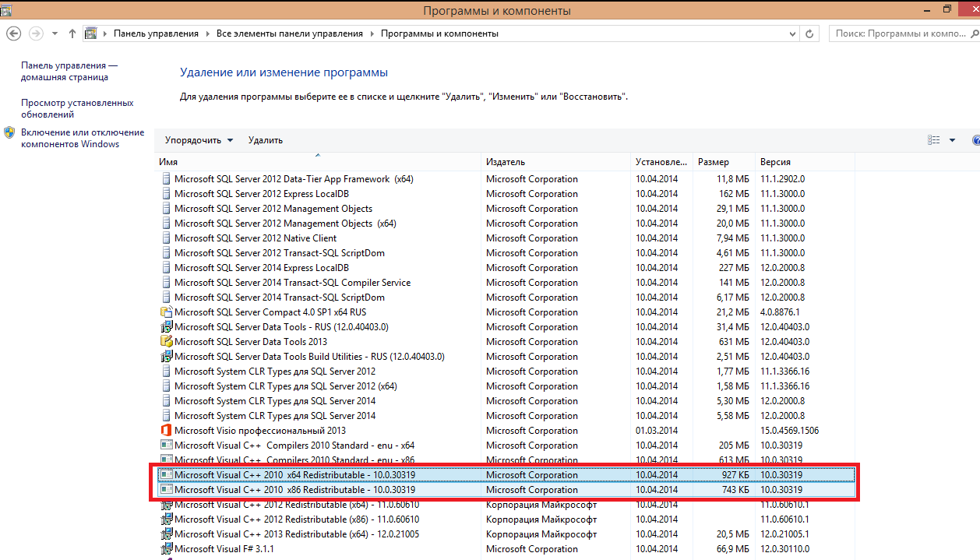Click icon of Visual C++ 2010 x64 Redistributable
This screenshot has height=560, width=980.
[166, 475]
